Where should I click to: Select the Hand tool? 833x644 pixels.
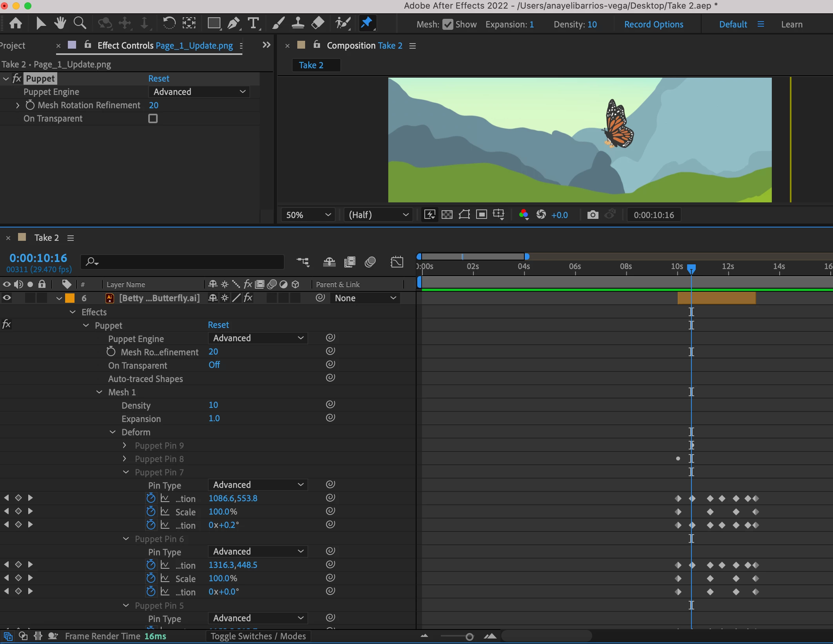coord(60,24)
